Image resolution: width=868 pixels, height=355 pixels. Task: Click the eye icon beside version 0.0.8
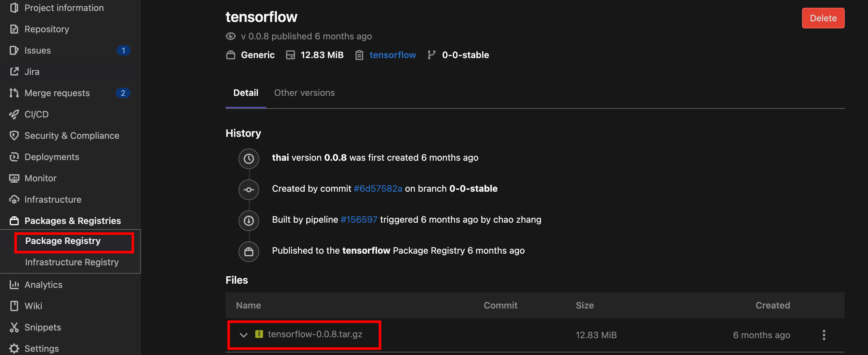click(x=231, y=36)
